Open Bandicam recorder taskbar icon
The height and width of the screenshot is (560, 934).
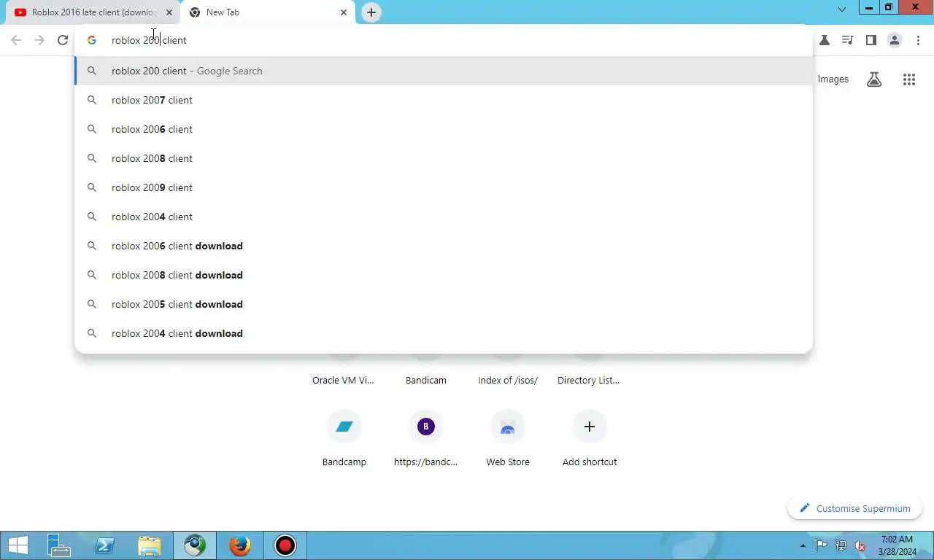tap(285, 545)
